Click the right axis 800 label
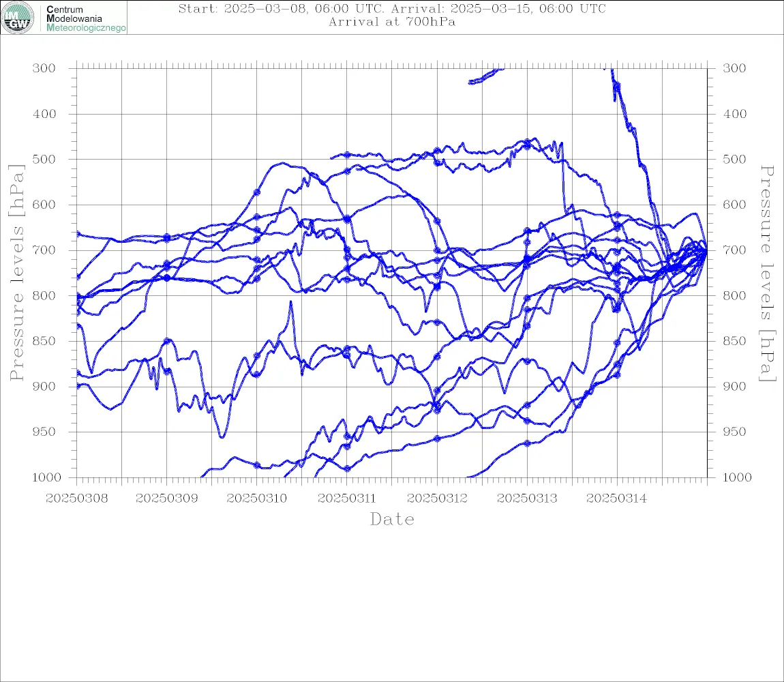The height and width of the screenshot is (682, 784). pos(734,295)
